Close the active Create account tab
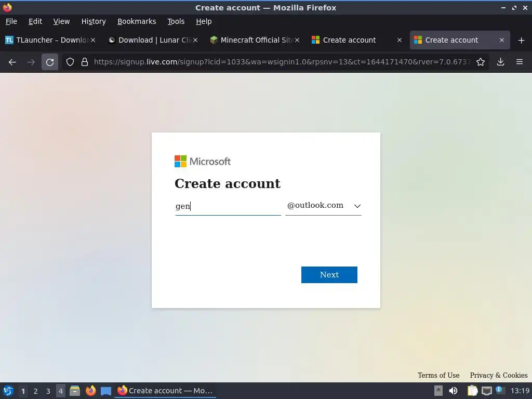The width and height of the screenshot is (532, 399). click(x=502, y=40)
